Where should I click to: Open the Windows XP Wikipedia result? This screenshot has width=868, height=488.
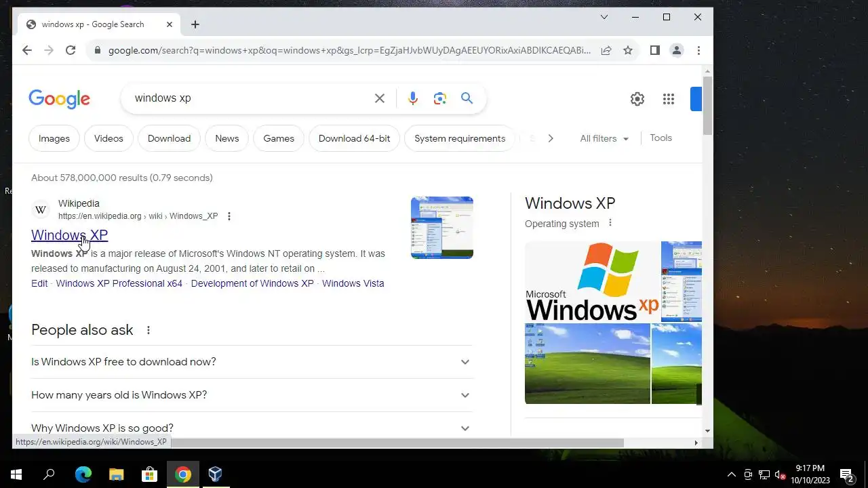(69, 235)
